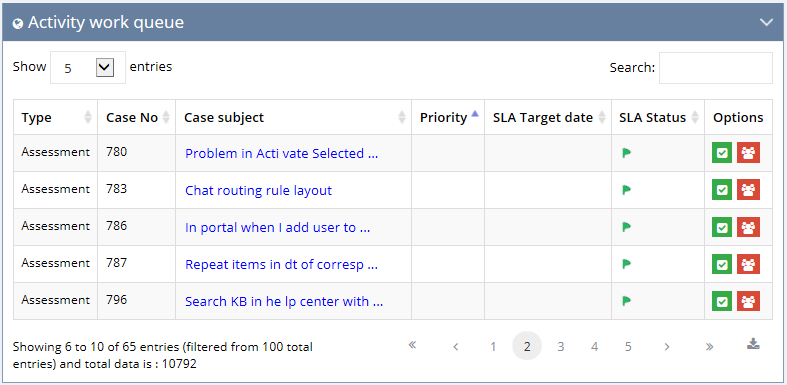Click green checkmark icon for case 786
Image resolution: width=787 pixels, height=385 pixels.
point(722,227)
